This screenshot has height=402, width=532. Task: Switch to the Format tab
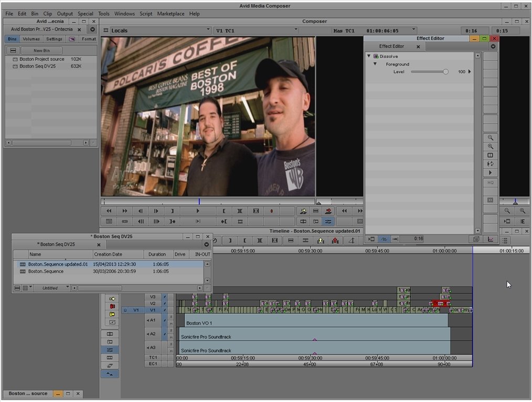pos(89,39)
